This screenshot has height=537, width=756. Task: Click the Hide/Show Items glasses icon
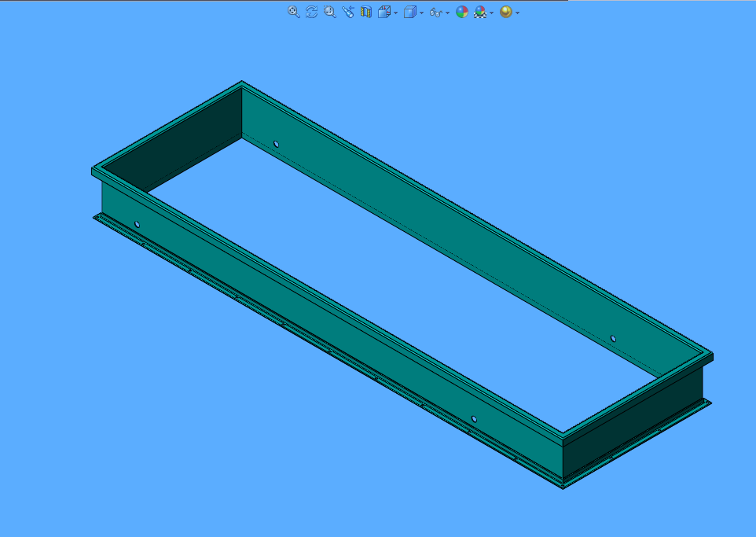point(435,13)
